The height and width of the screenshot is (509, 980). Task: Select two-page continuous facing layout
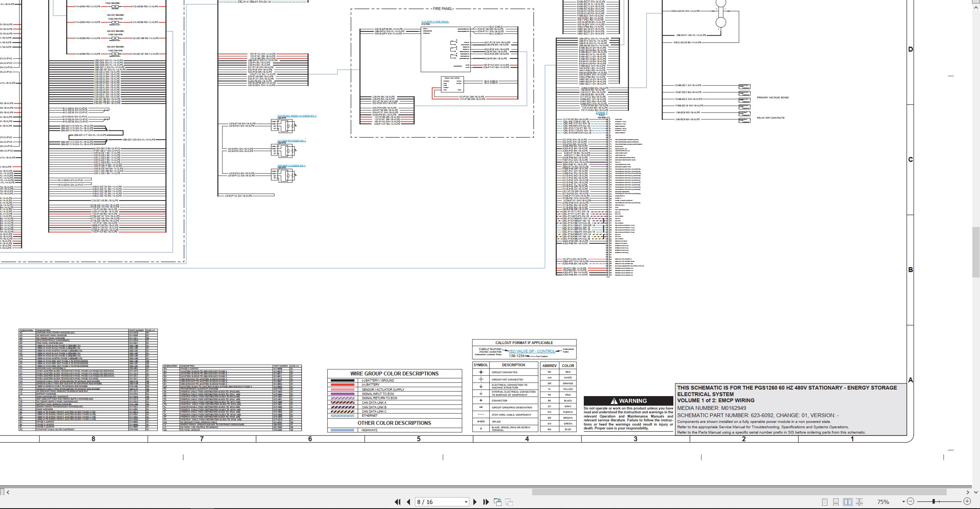click(859, 502)
